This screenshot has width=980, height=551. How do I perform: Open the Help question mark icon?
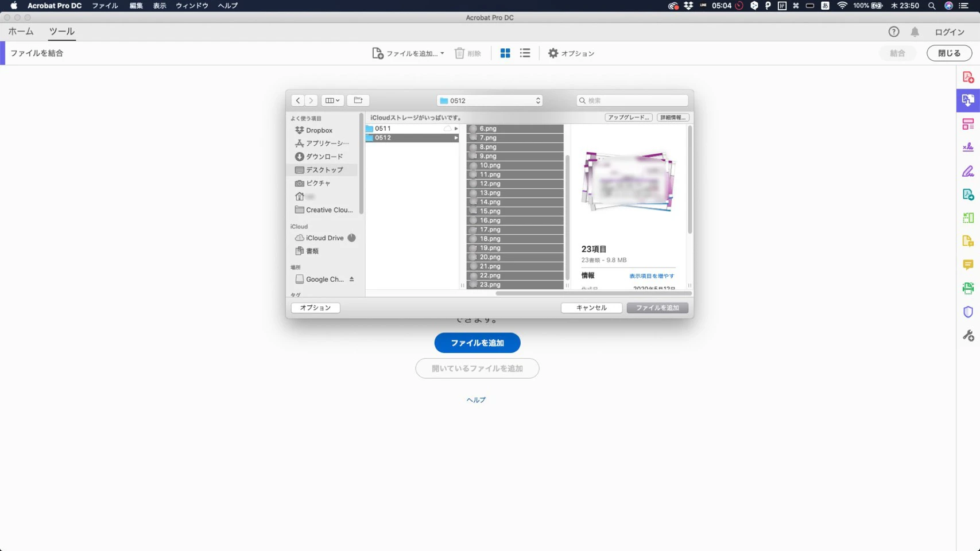[893, 32]
